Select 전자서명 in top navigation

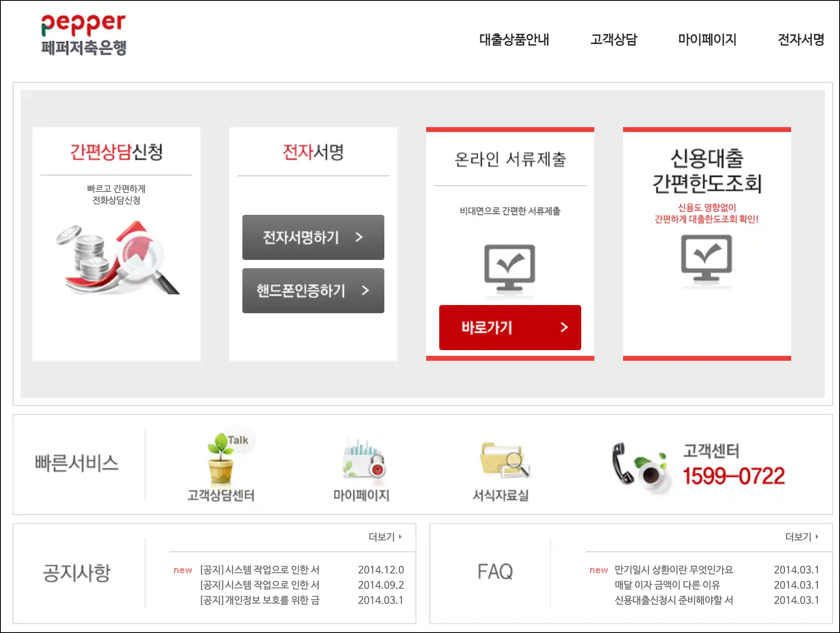coord(801,40)
